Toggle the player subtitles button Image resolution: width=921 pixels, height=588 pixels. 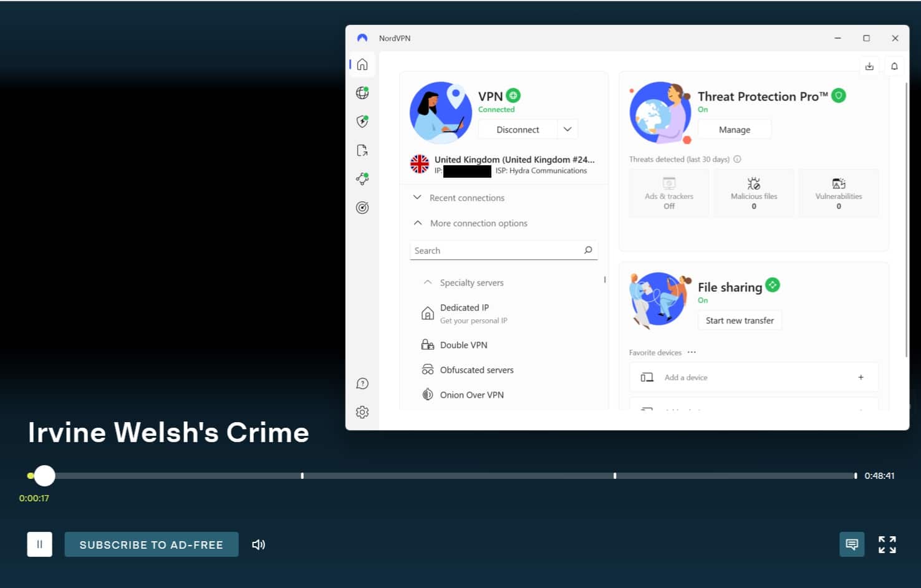pyautogui.click(x=852, y=544)
